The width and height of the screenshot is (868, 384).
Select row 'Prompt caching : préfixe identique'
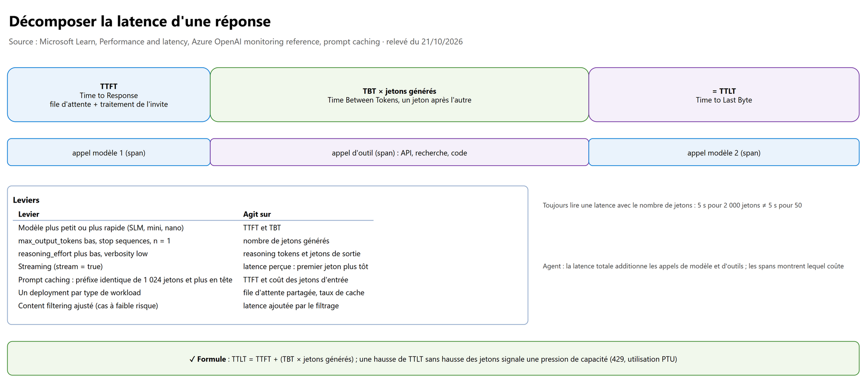pos(193,280)
